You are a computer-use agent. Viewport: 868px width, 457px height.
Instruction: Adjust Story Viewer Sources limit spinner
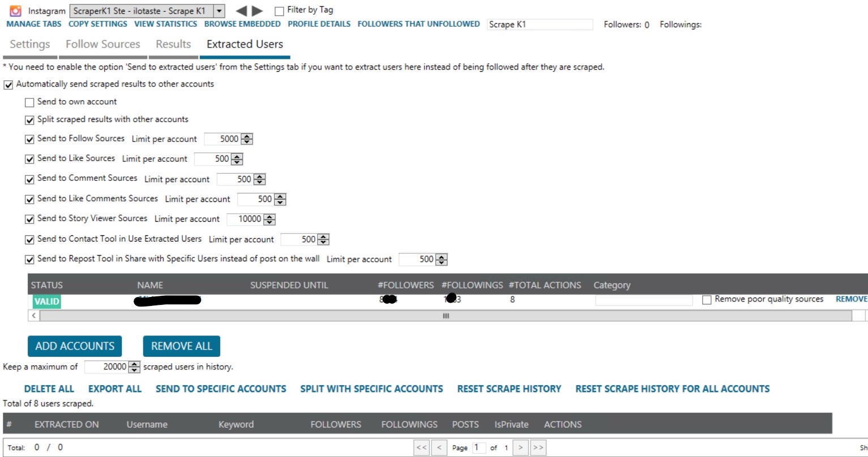270,219
